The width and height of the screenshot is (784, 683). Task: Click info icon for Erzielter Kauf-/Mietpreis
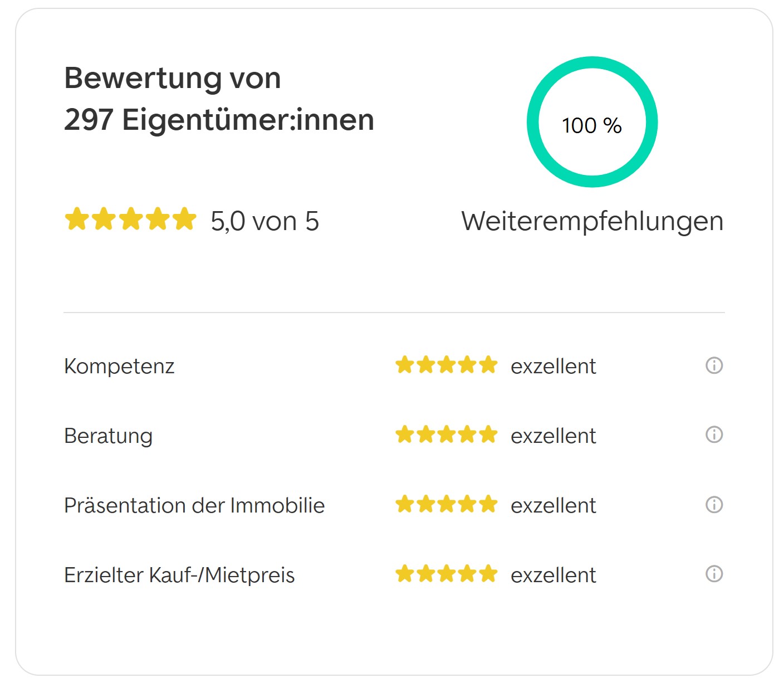714,574
